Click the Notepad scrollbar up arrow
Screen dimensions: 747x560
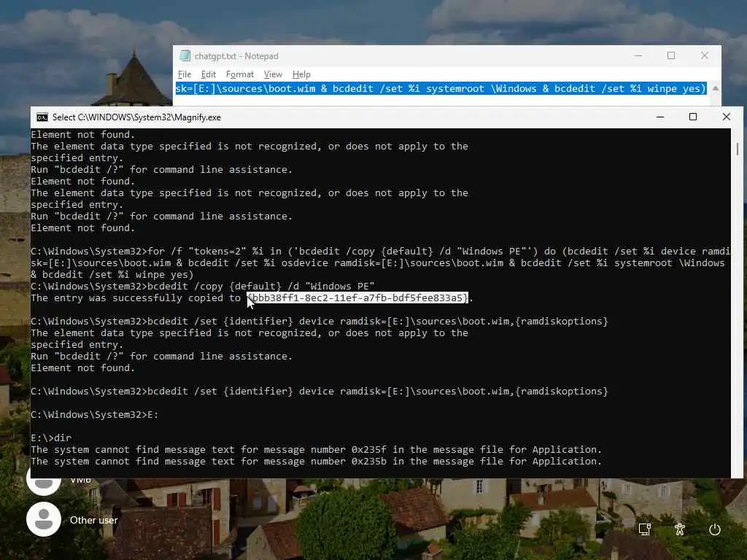click(715, 88)
